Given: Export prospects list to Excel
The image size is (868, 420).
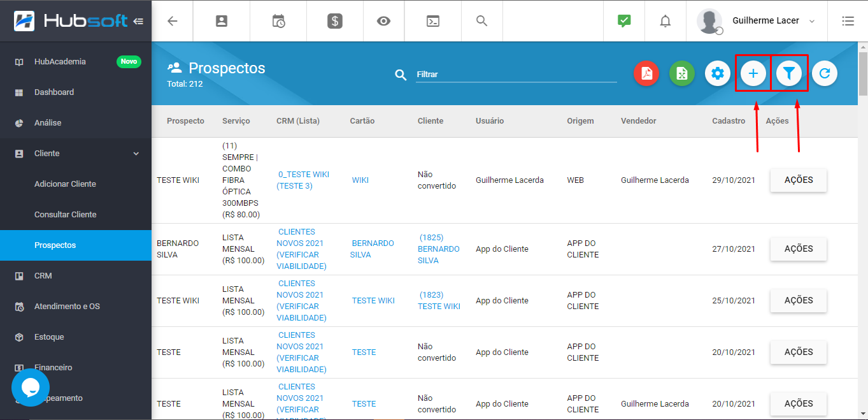Looking at the screenshot, I should click(x=681, y=73).
